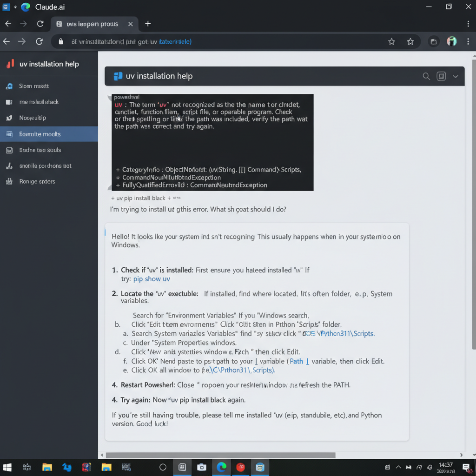Click the icon beside 'Sionn msatt'
Image resolution: width=476 pixels, height=476 pixels.
tap(9, 86)
